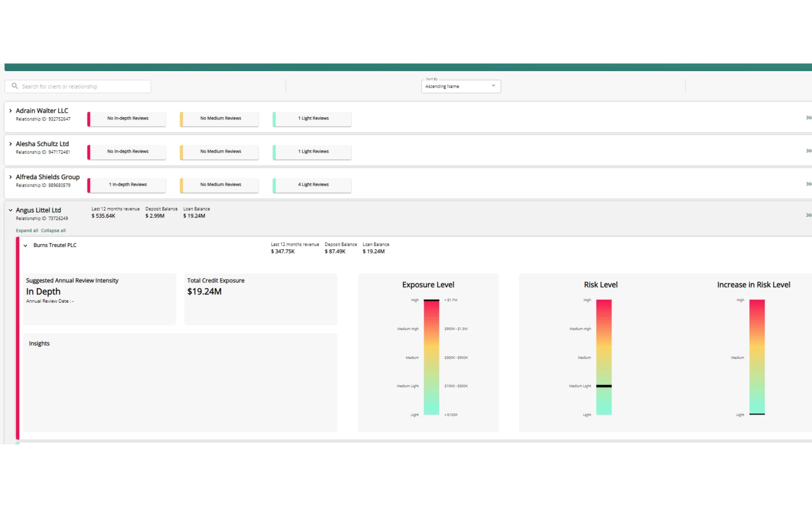The height and width of the screenshot is (508, 812).
Task: Open Alesha Schultz No Medium Reviews card
Action: (x=219, y=152)
